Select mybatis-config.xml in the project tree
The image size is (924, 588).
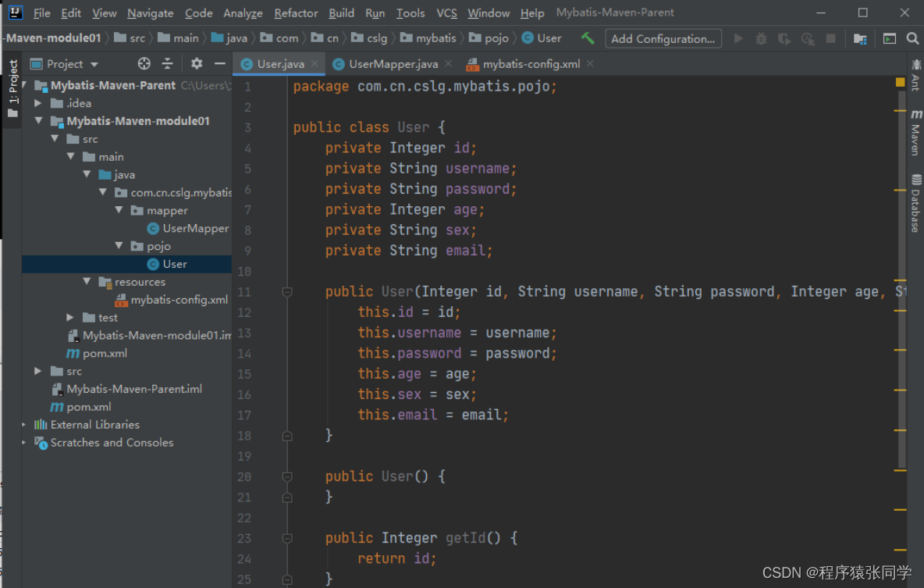point(179,300)
